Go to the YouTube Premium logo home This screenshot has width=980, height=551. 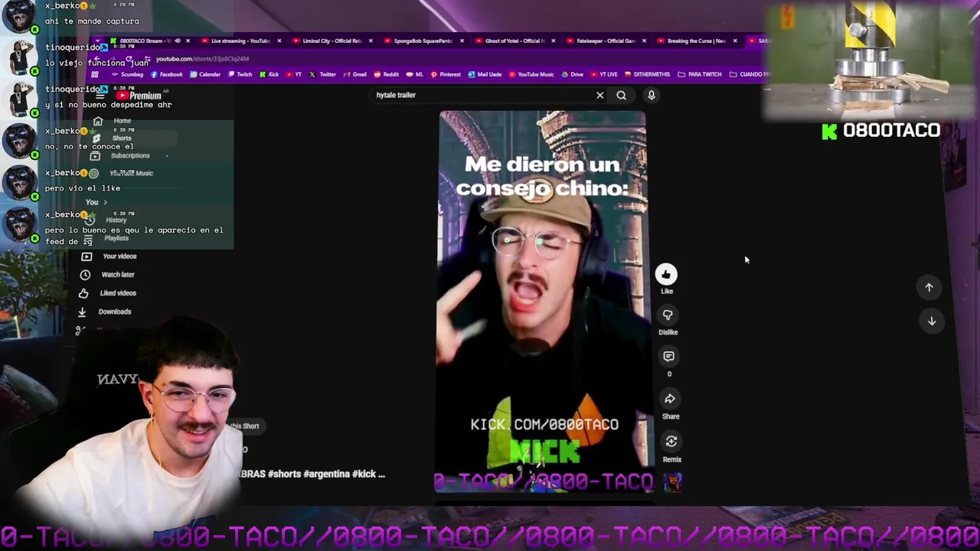click(x=139, y=96)
